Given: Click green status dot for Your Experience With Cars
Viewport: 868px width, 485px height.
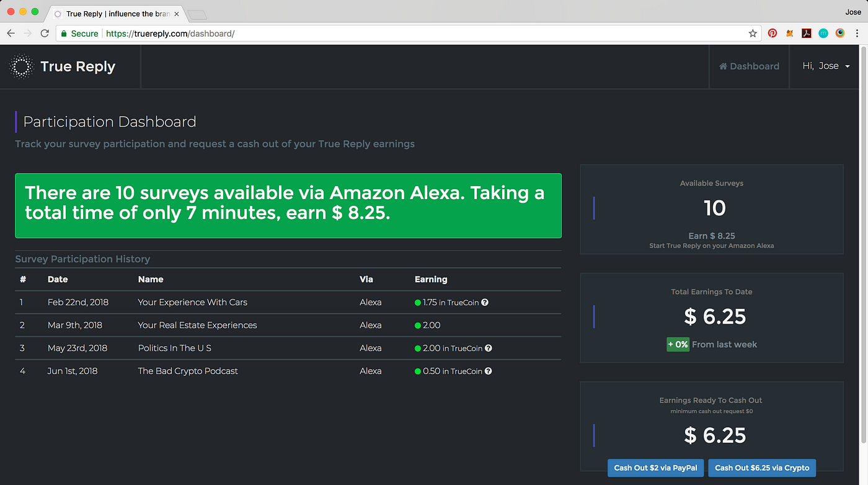Looking at the screenshot, I should [418, 303].
